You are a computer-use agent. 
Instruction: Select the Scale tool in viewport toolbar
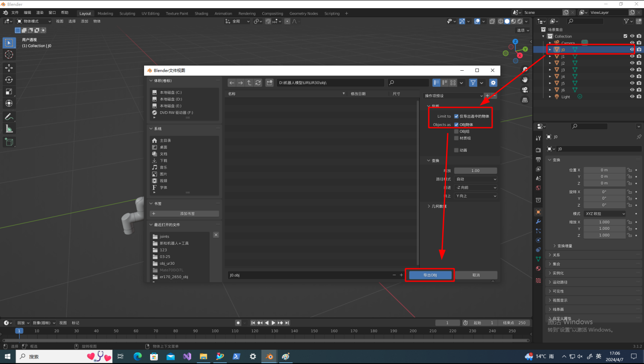9,91
